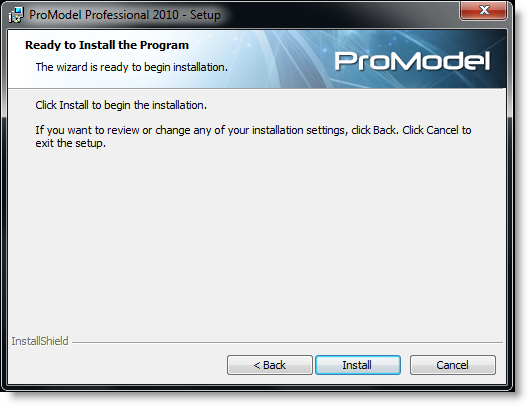The height and width of the screenshot is (406, 529).
Task: Click the words 'Click Cancel to' in the instructions
Action: tap(437, 130)
